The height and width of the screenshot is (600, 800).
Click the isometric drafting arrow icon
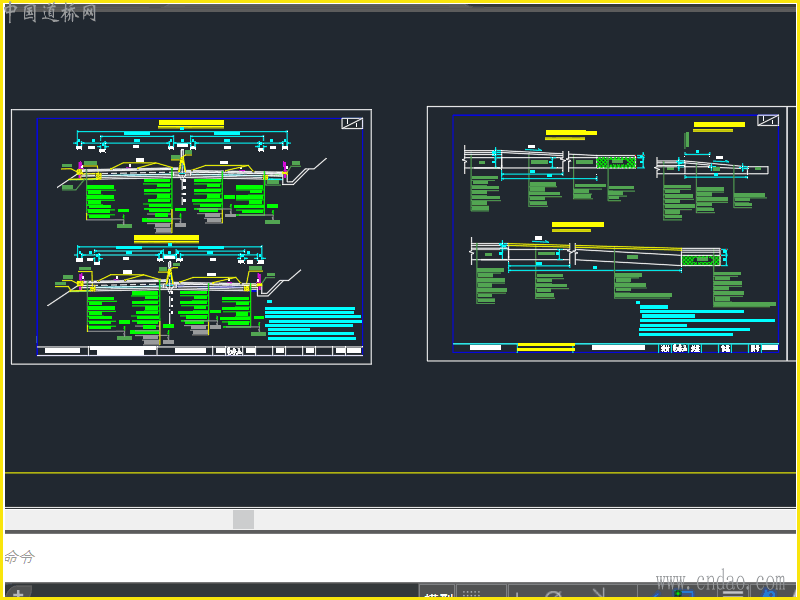pyautogui.click(x=598, y=593)
